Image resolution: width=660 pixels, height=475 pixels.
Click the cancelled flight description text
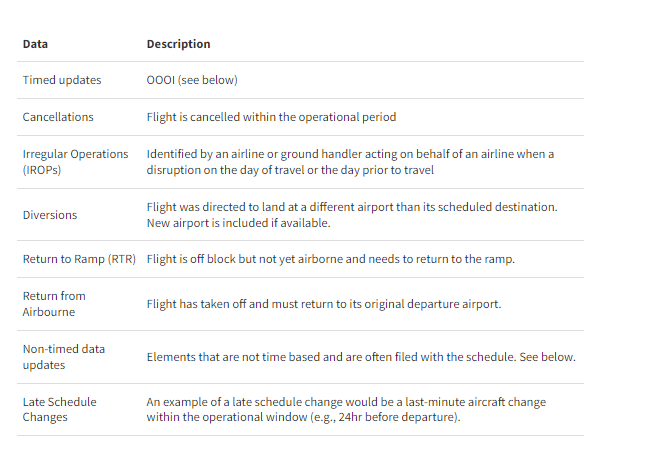point(271,117)
